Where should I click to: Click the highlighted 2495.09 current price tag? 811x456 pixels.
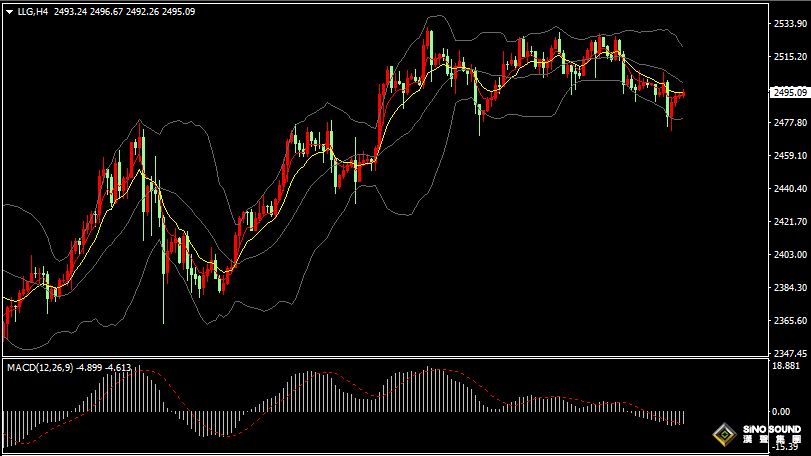point(789,92)
